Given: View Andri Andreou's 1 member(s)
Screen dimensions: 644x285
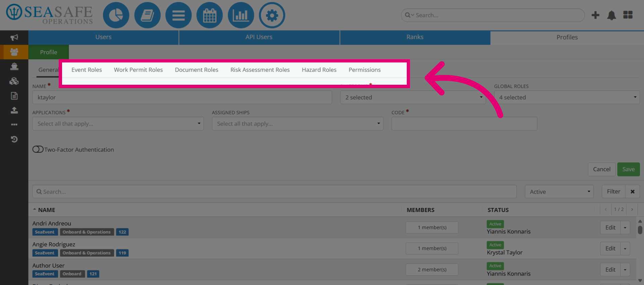Looking at the screenshot, I should (x=432, y=227).
